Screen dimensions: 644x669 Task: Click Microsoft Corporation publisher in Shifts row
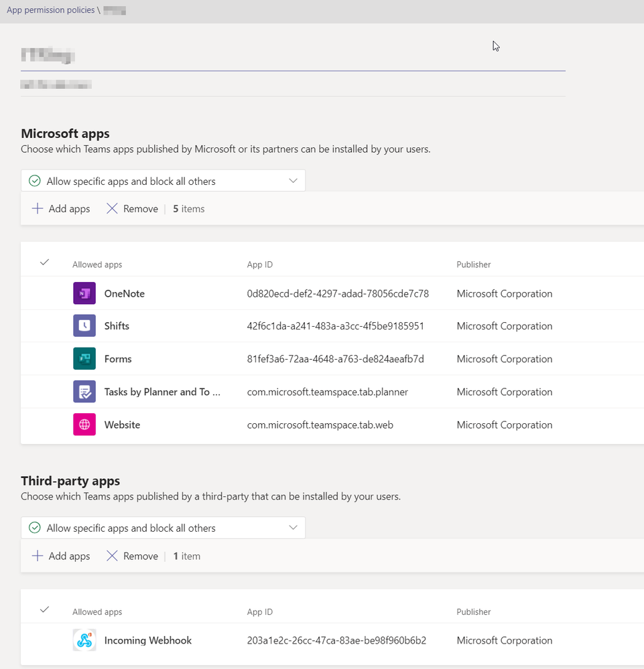coord(505,326)
